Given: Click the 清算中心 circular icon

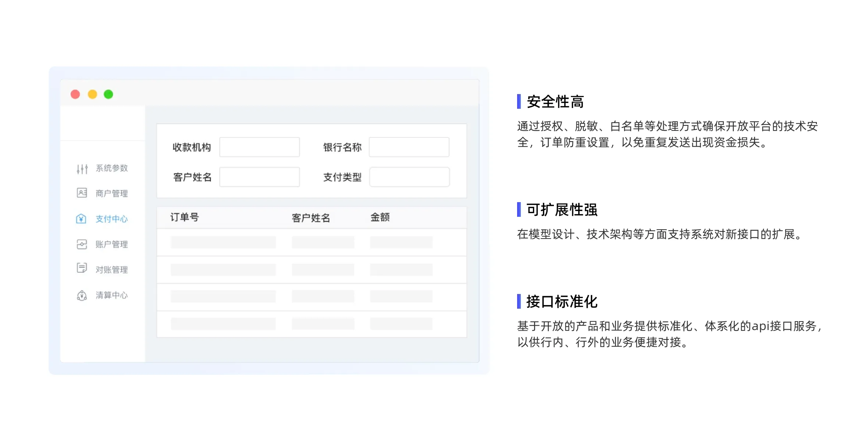Looking at the screenshot, I should pos(82,295).
